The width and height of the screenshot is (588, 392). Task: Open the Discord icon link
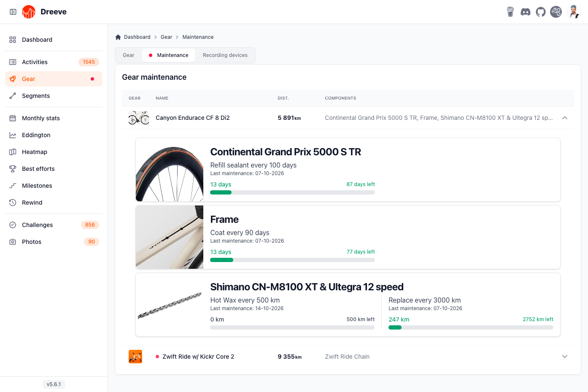pyautogui.click(x=526, y=12)
